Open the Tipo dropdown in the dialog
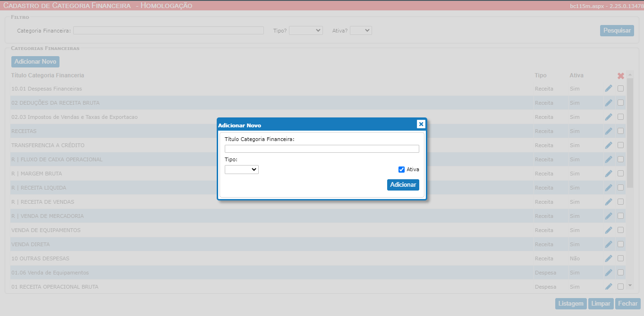This screenshot has width=644, height=316. pos(242,169)
